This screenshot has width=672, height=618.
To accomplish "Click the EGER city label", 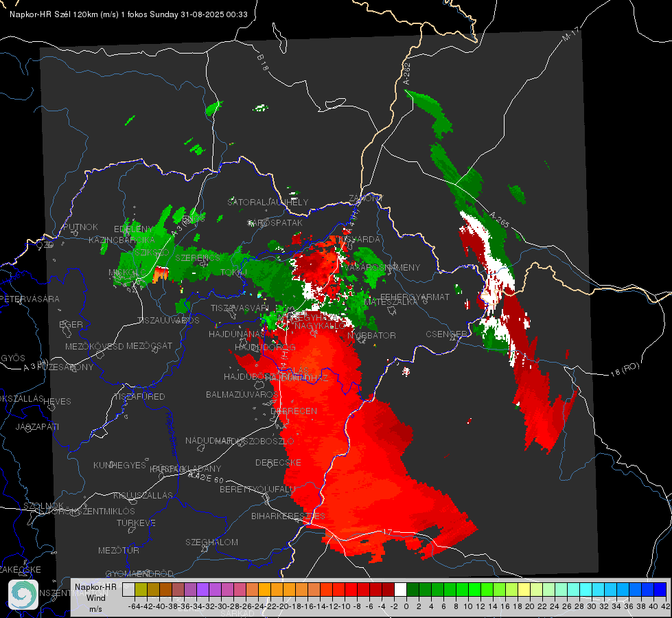I will 71,325.
